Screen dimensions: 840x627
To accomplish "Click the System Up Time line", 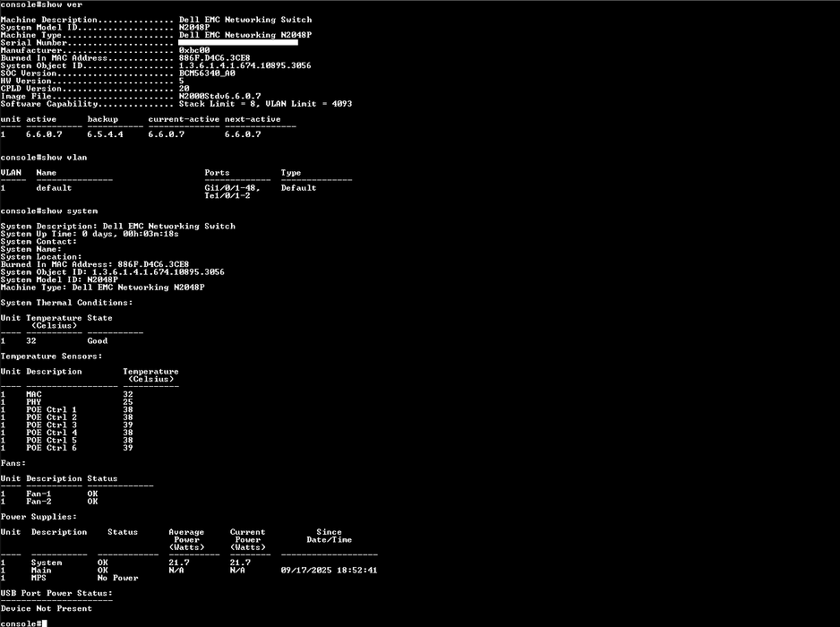I will tap(90, 234).
